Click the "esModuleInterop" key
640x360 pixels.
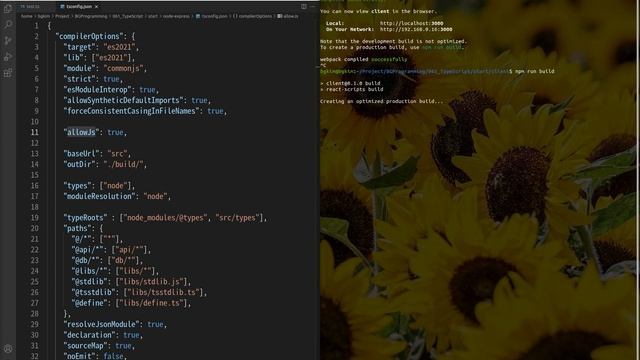click(x=97, y=89)
